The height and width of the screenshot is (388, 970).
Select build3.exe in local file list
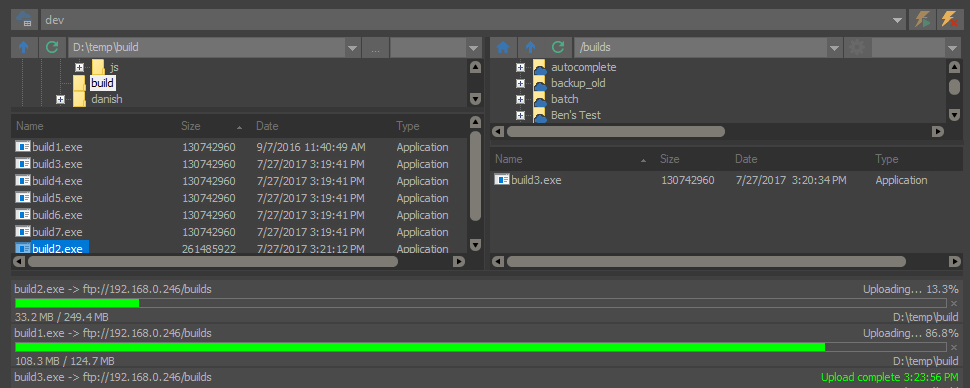57,164
